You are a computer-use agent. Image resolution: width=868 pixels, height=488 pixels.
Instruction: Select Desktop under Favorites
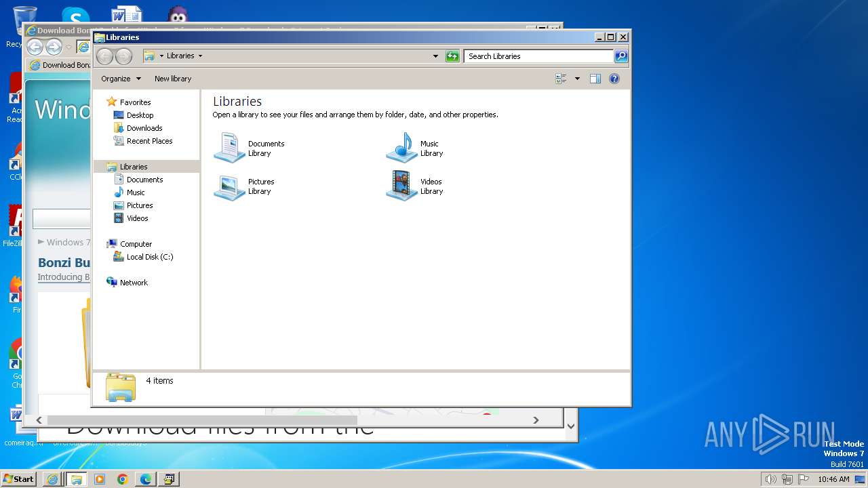[134, 115]
